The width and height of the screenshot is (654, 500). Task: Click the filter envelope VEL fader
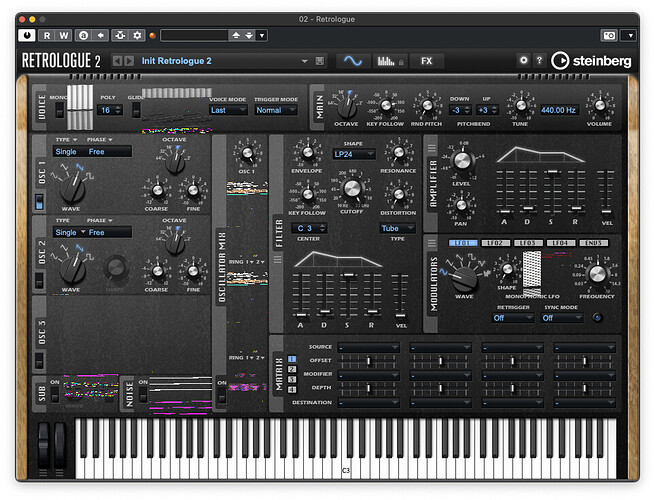click(400, 295)
